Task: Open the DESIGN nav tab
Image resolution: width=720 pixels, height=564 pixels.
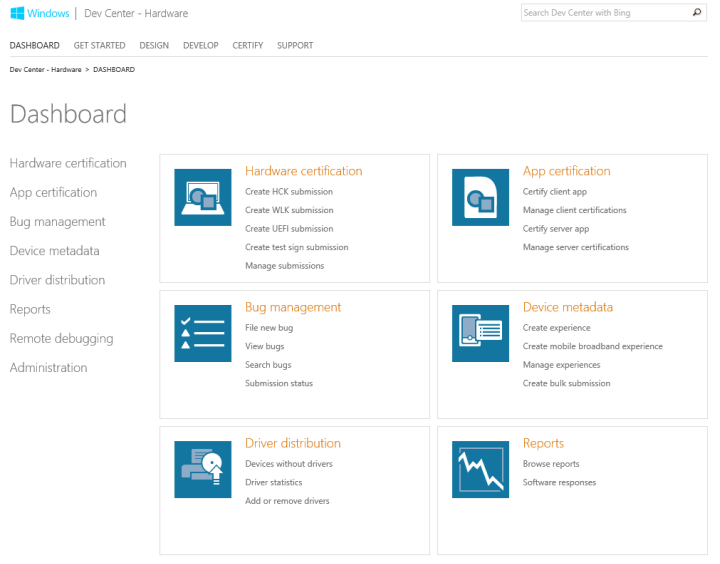Action: (154, 45)
